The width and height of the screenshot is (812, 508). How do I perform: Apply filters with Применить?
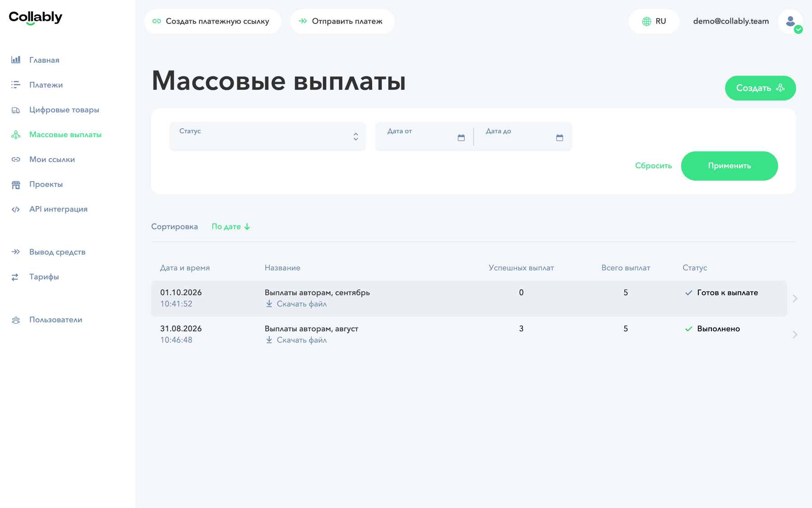pos(729,166)
